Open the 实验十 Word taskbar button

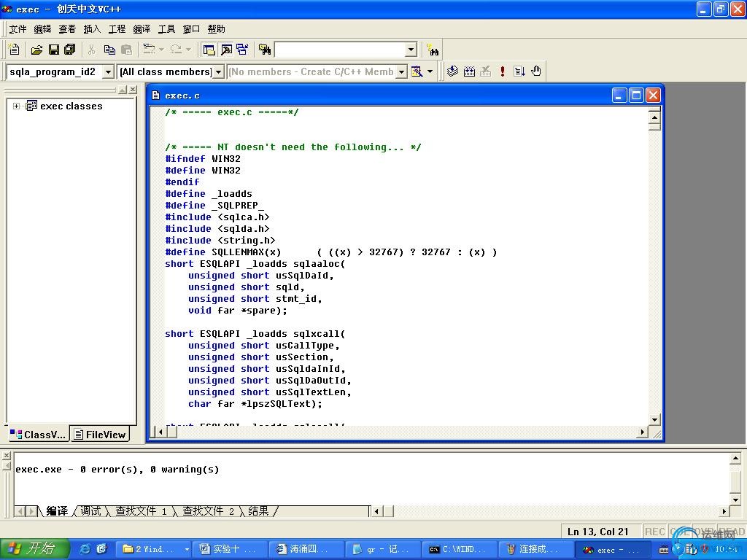[x=230, y=549]
